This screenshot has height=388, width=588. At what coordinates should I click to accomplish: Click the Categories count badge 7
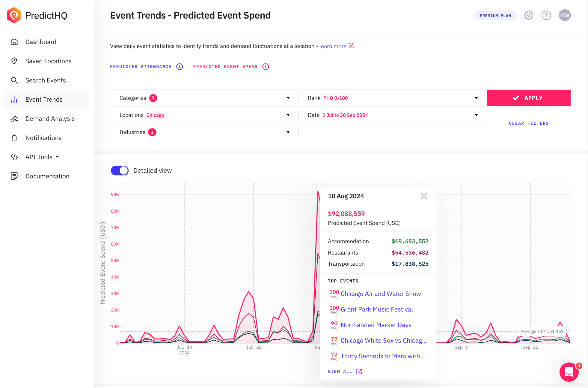click(x=153, y=98)
